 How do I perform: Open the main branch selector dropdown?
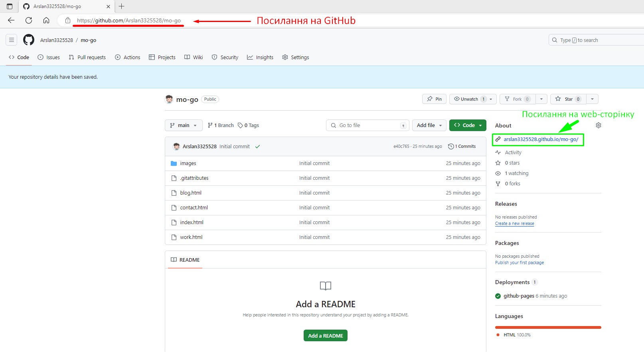tap(184, 125)
